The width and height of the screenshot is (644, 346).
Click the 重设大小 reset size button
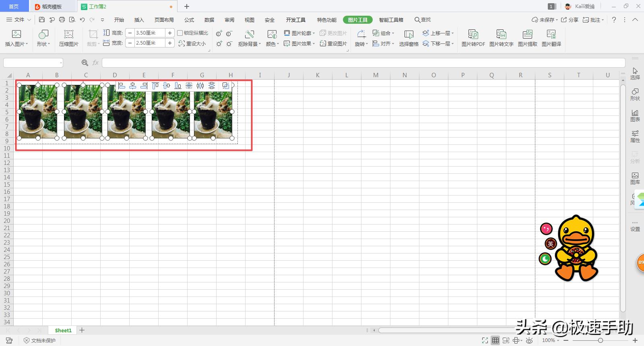coord(192,43)
